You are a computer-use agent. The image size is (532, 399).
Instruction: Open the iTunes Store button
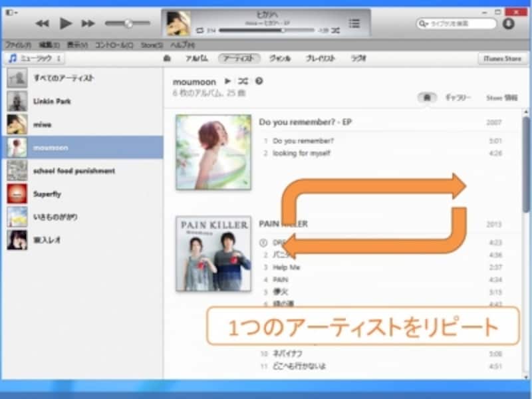click(503, 59)
